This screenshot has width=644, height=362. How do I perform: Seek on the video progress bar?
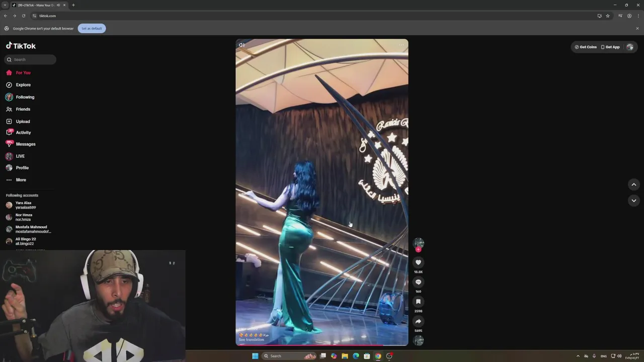pos(322,345)
